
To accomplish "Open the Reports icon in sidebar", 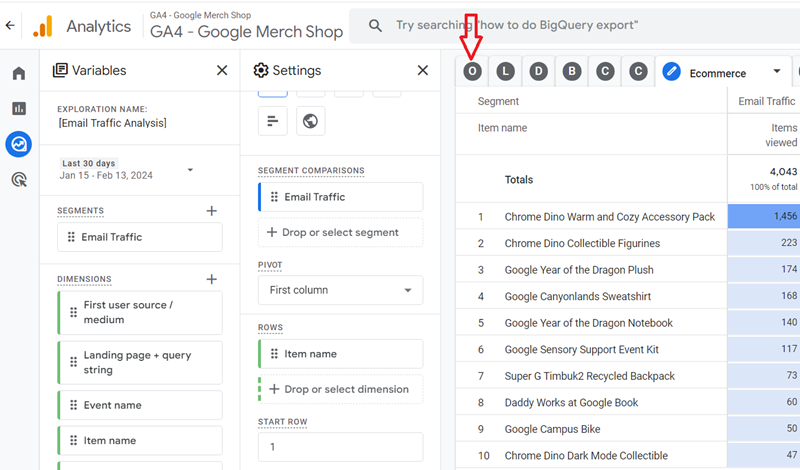I will click(19, 108).
